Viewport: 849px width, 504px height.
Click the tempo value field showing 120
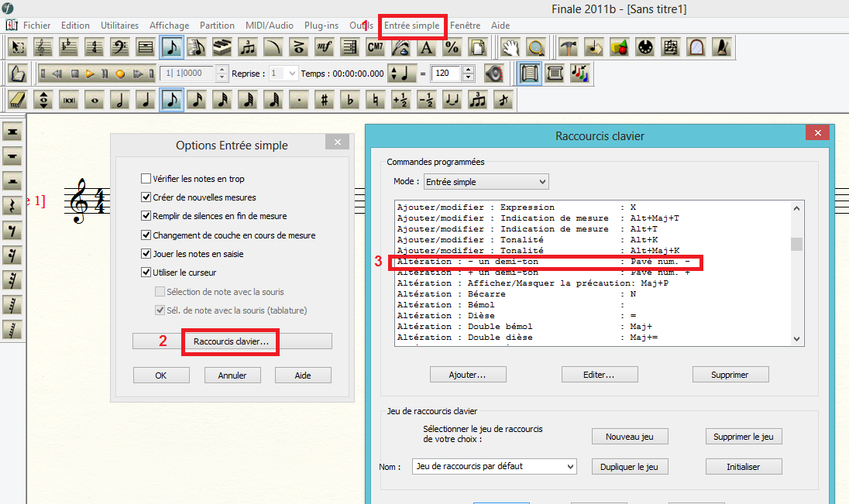coord(446,74)
